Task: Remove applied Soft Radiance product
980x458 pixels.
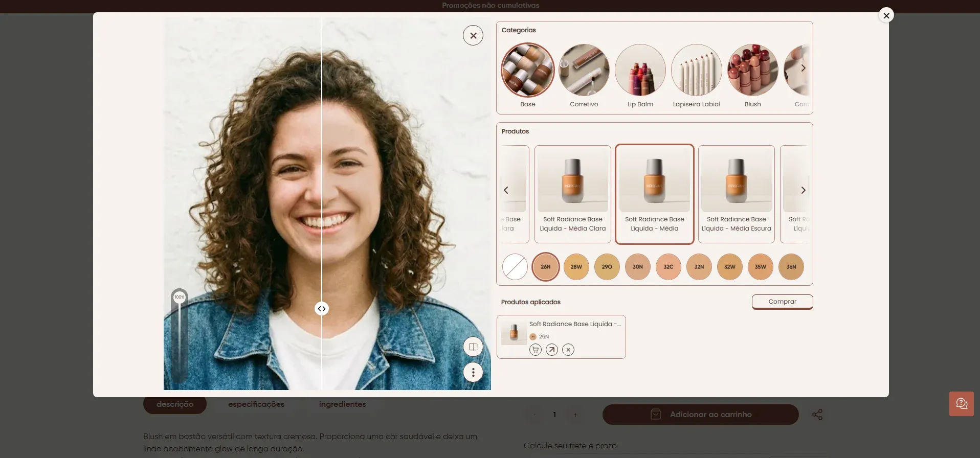Action: point(568,350)
